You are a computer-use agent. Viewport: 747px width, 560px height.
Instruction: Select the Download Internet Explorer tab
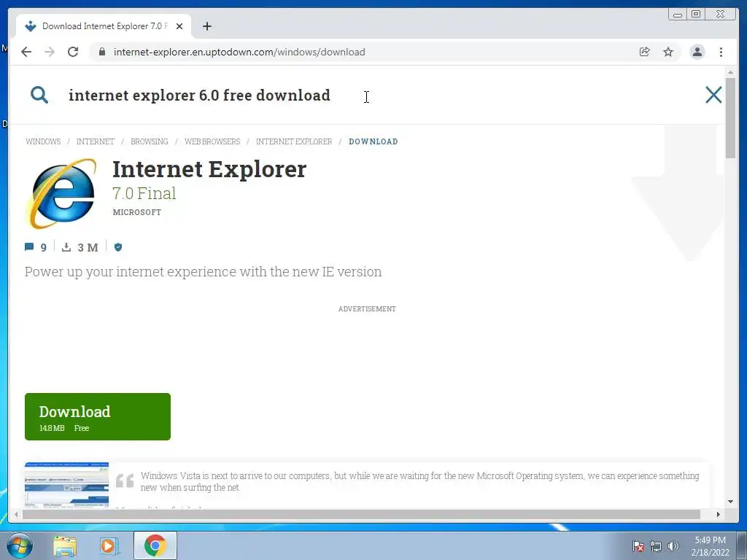(104, 26)
